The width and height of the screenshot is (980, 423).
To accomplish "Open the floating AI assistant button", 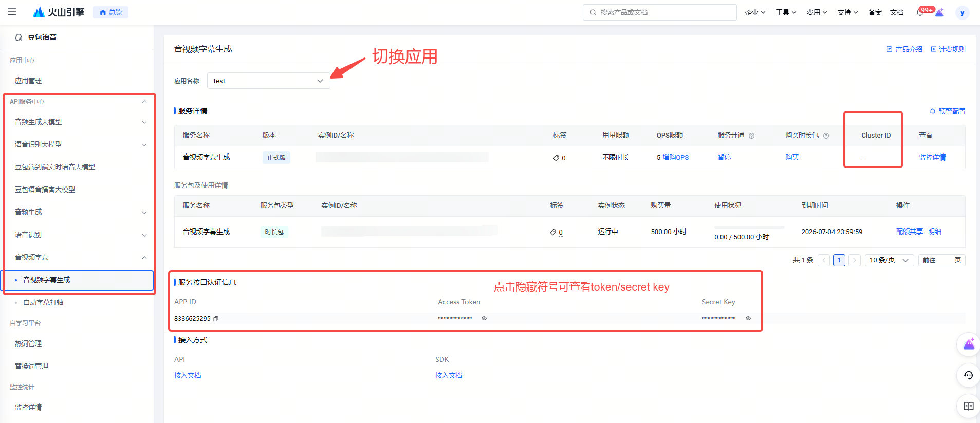I will 968,344.
